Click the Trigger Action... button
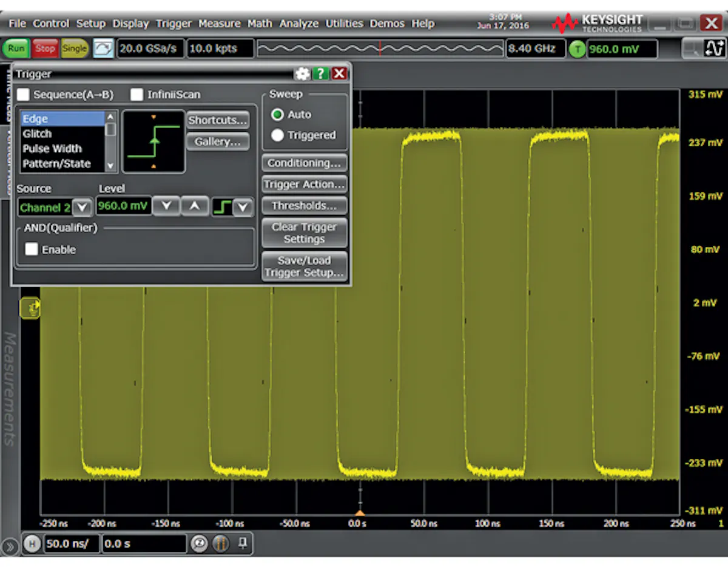728x567 pixels. (x=305, y=184)
